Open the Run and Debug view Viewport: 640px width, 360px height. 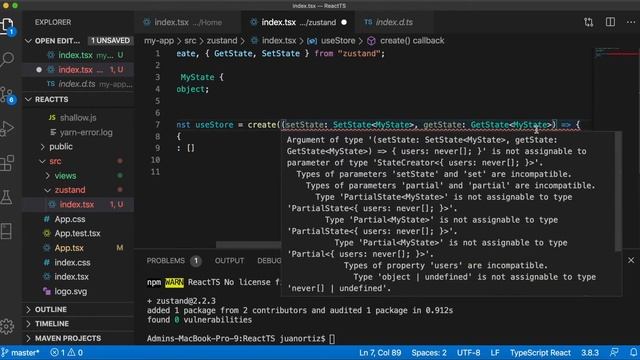tap(7, 129)
